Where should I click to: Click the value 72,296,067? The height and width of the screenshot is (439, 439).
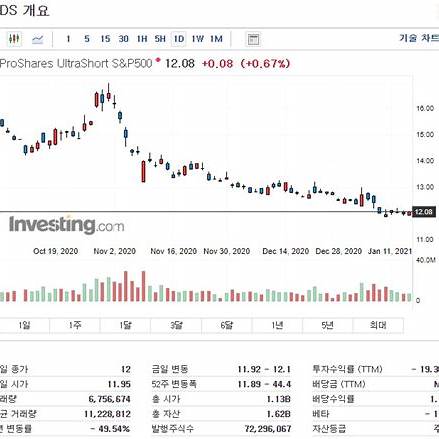(x=268, y=429)
